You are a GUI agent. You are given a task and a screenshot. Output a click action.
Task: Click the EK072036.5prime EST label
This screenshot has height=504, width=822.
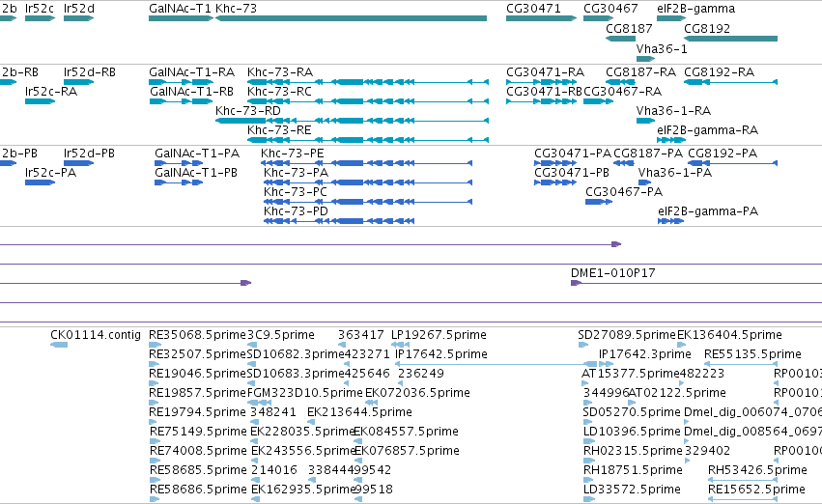click(417, 392)
